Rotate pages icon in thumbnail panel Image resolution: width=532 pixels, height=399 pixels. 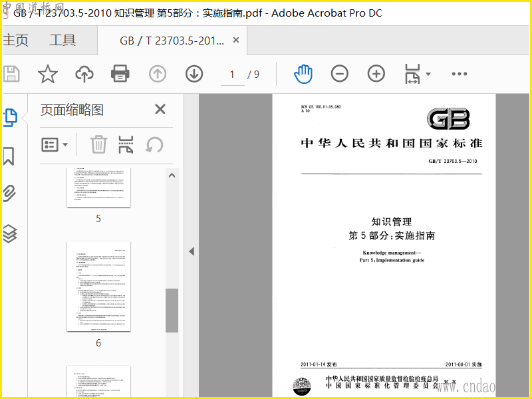click(154, 145)
